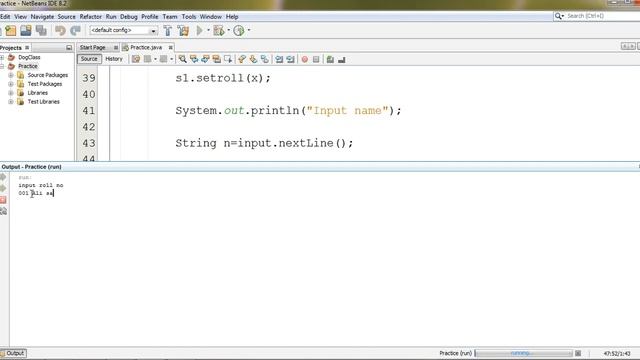The height and width of the screenshot is (360, 640).
Task: Click the Shift Line Right icon
Action: (291, 60)
